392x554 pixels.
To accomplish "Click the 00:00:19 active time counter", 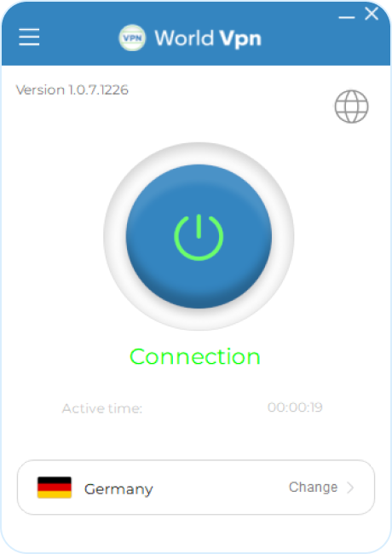I will 295,407.
